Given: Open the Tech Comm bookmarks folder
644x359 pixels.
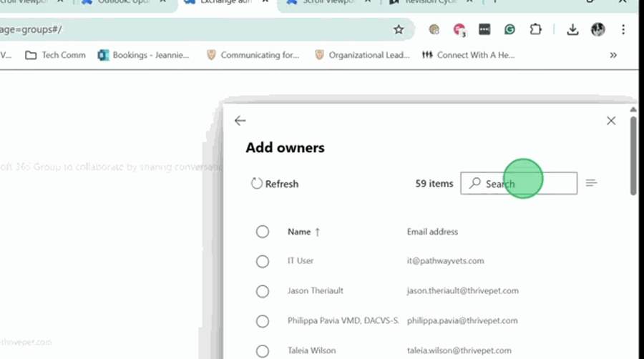Looking at the screenshot, I should click(x=56, y=55).
